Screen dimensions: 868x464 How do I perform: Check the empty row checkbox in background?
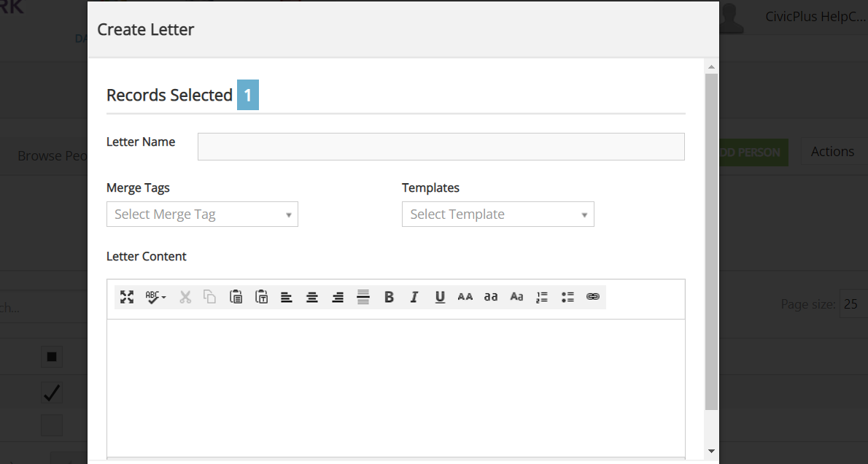tap(52, 425)
